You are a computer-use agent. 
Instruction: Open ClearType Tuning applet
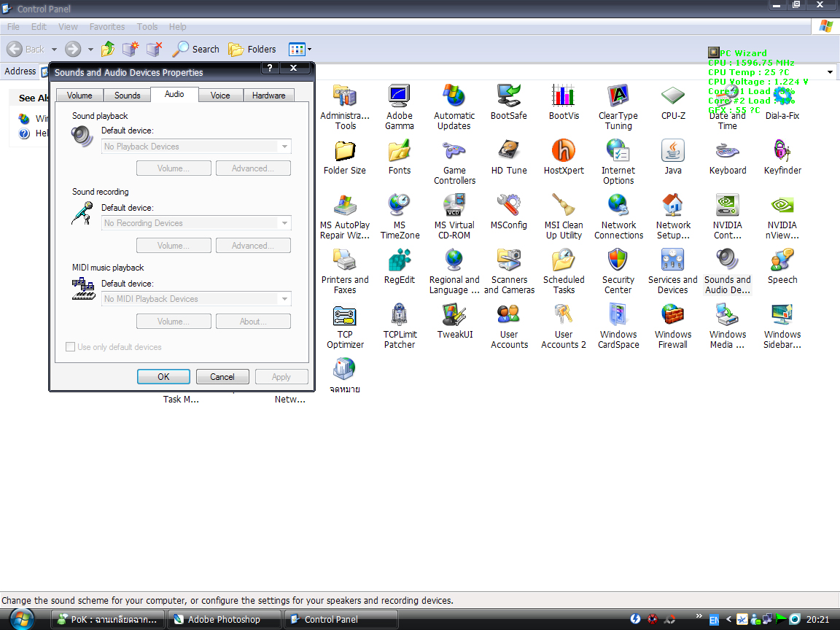pos(618,106)
